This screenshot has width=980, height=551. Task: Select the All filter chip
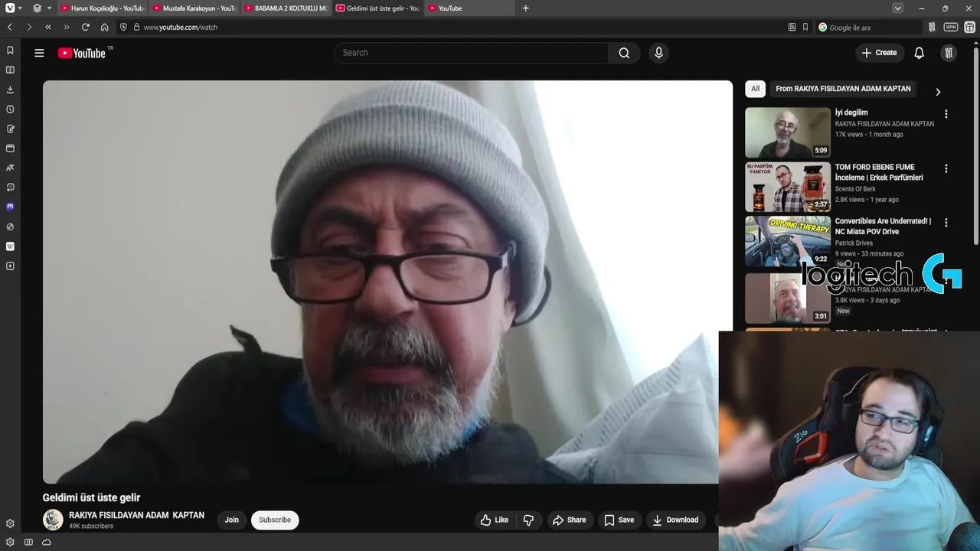(x=755, y=89)
